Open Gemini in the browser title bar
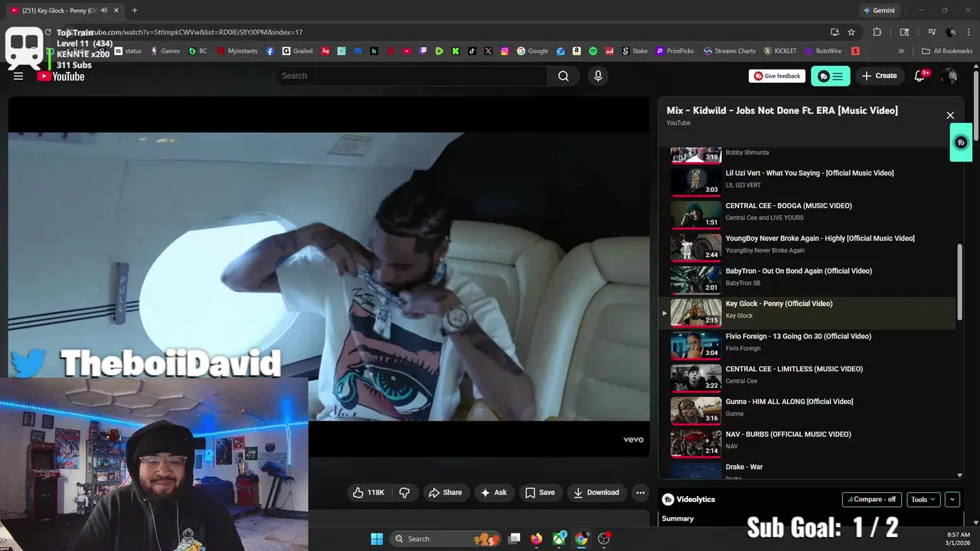This screenshot has width=980, height=551. click(x=878, y=11)
